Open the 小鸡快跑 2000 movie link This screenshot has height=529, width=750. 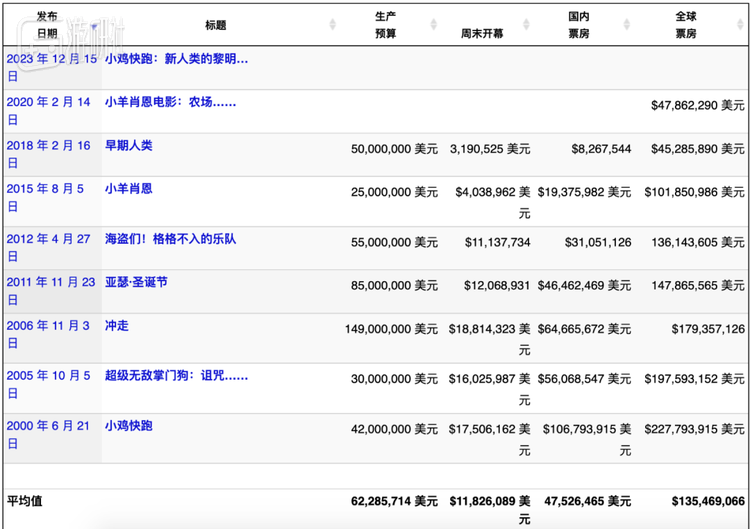(x=129, y=426)
